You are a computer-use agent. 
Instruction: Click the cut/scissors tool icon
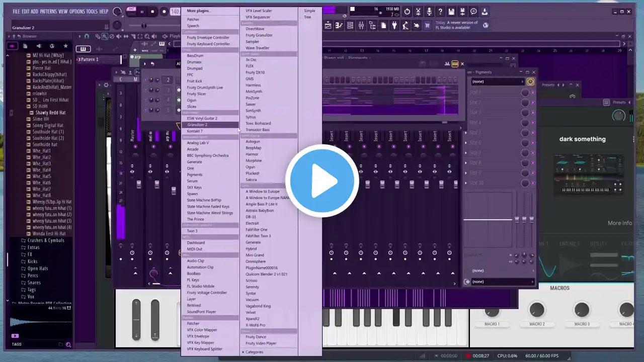tap(418, 12)
